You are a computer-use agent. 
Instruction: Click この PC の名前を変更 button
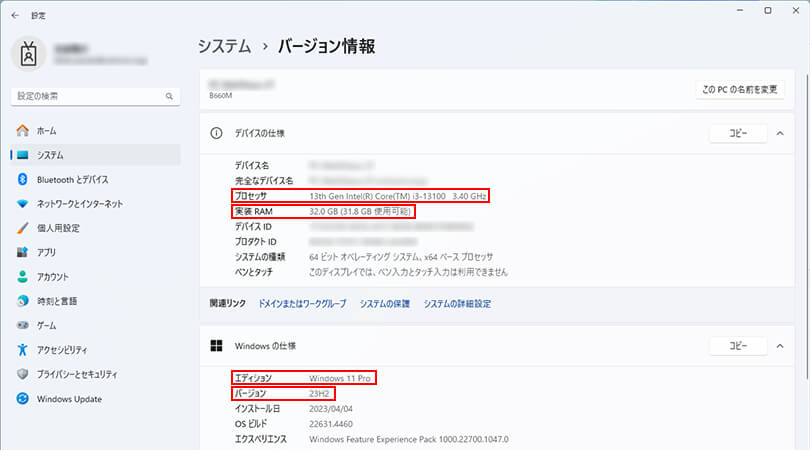pyautogui.click(x=740, y=89)
